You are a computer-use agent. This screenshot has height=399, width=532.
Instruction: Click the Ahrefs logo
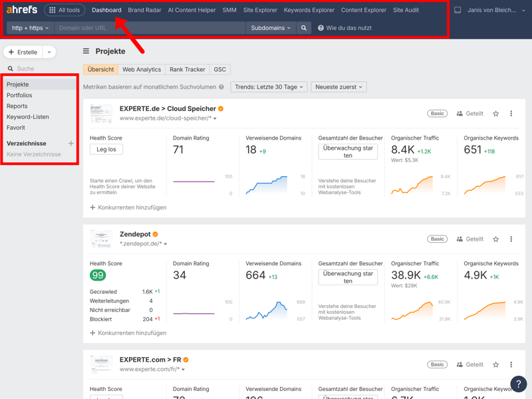click(x=22, y=10)
